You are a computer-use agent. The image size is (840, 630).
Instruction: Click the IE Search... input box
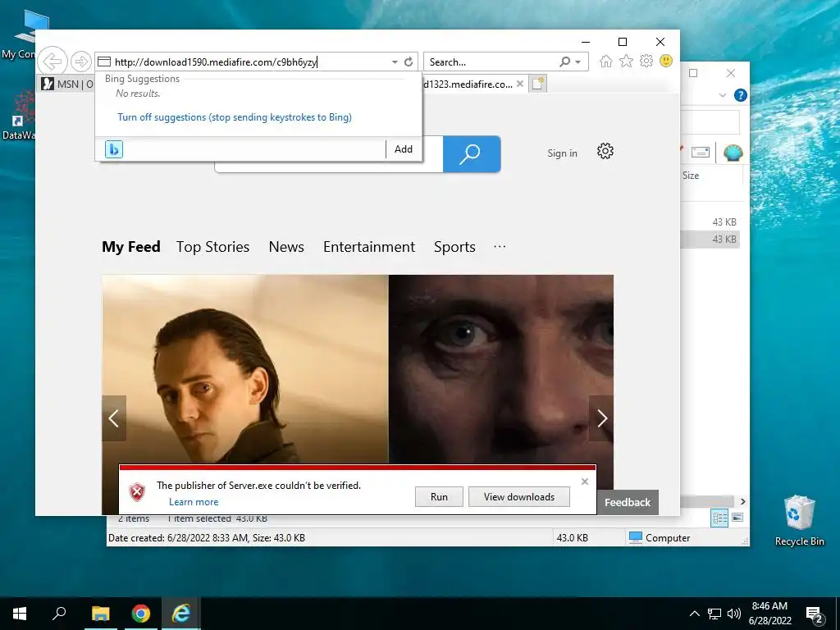491,62
